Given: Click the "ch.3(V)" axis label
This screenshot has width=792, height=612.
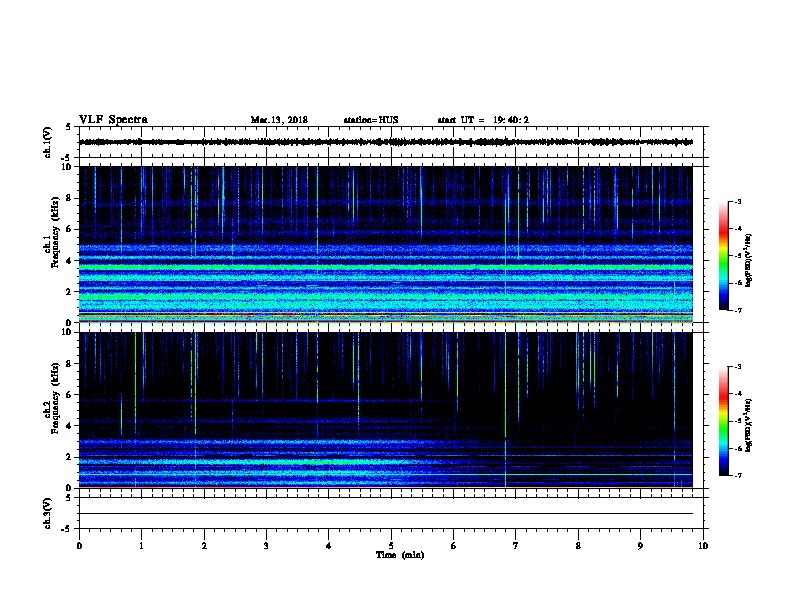Looking at the screenshot, I should [x=47, y=513].
